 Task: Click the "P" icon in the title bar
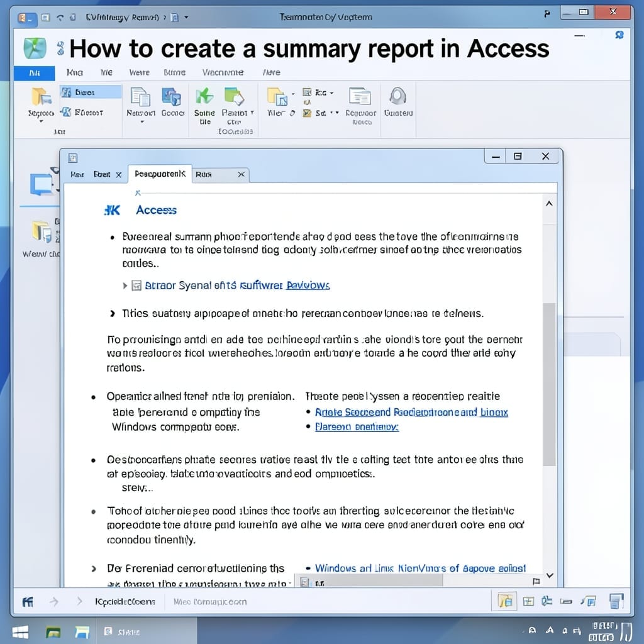(x=547, y=14)
